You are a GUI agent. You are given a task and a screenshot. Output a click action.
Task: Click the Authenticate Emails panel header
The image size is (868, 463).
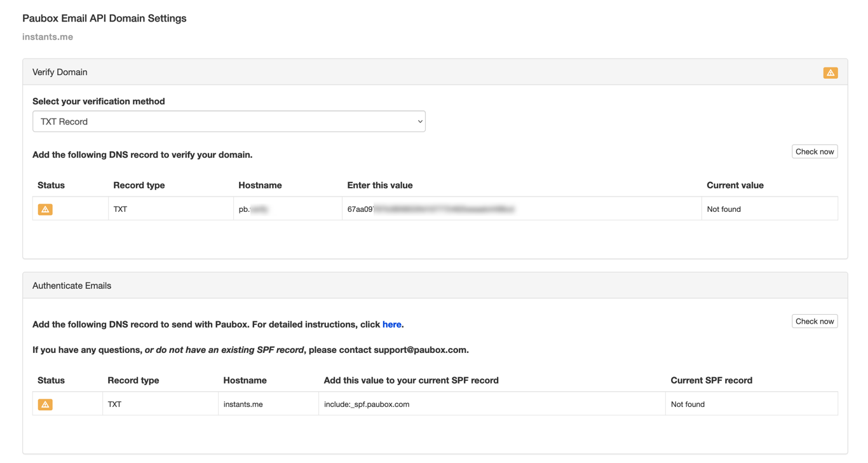coord(72,286)
